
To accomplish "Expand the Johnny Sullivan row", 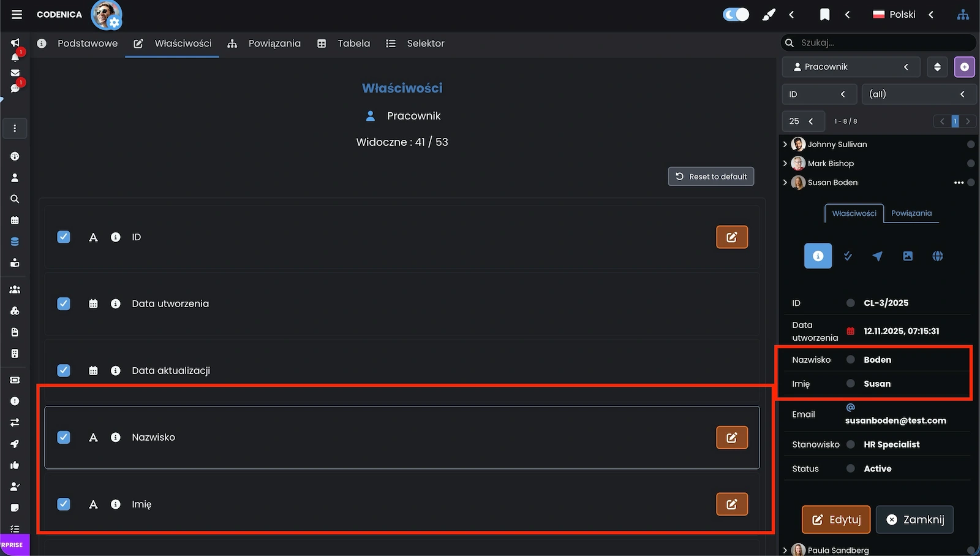I will (x=785, y=145).
